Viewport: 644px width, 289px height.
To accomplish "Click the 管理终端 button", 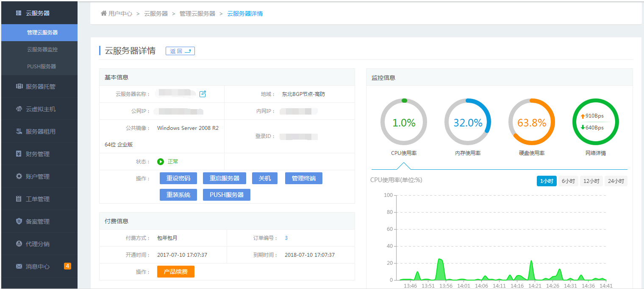I will tap(304, 178).
